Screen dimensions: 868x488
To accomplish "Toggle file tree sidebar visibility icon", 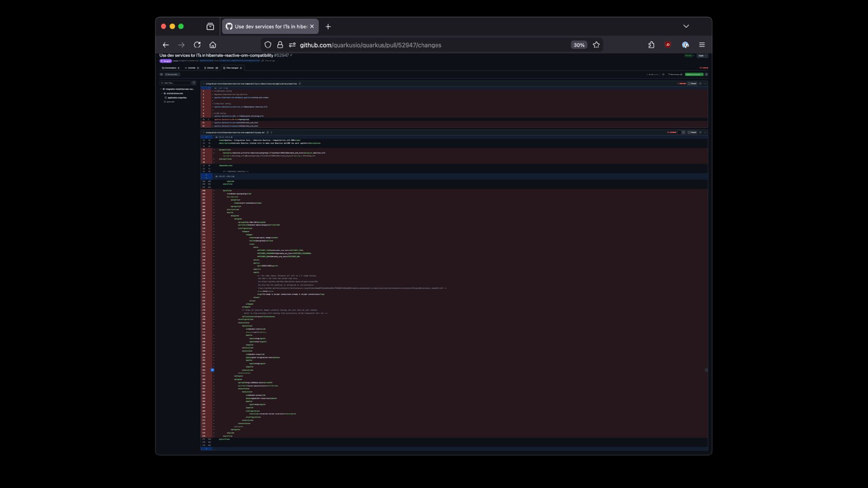I will tap(161, 74).
